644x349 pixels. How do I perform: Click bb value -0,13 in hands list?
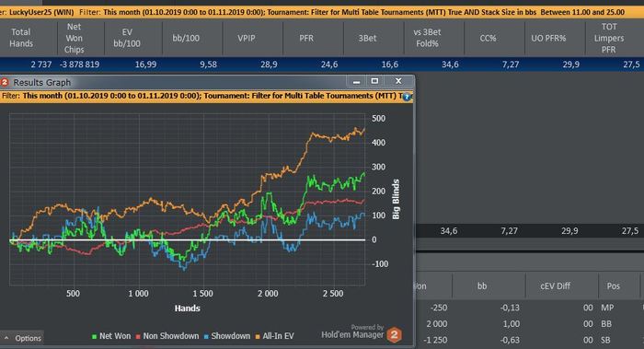(x=510, y=308)
